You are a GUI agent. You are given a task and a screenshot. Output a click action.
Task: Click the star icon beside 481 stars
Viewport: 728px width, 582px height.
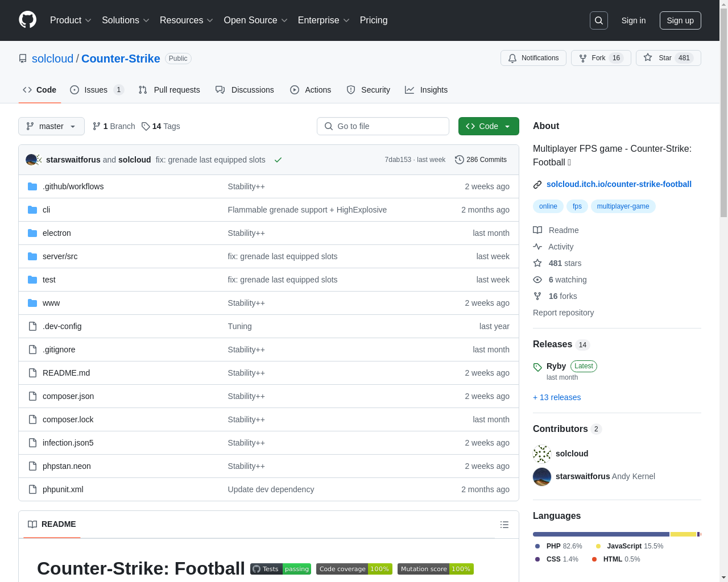(x=537, y=263)
